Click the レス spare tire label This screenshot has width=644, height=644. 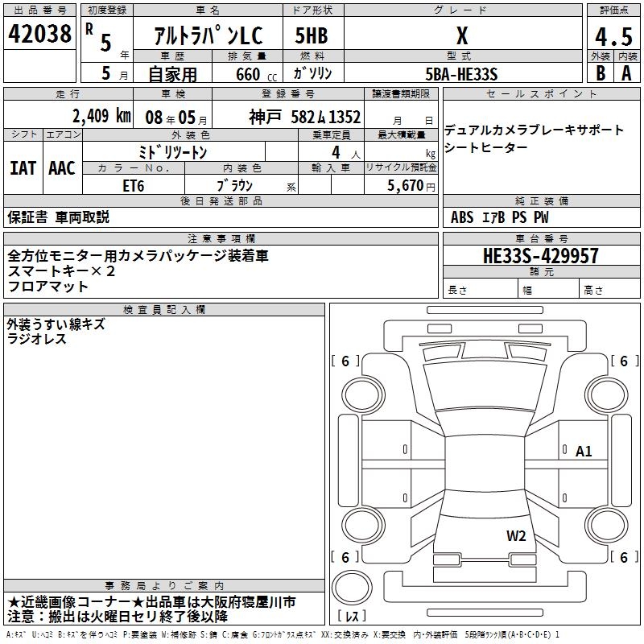point(352,616)
